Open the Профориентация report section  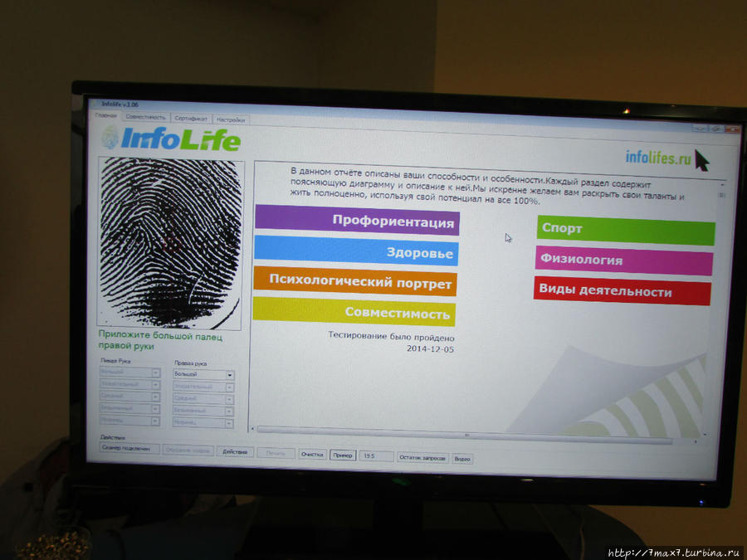point(357,220)
